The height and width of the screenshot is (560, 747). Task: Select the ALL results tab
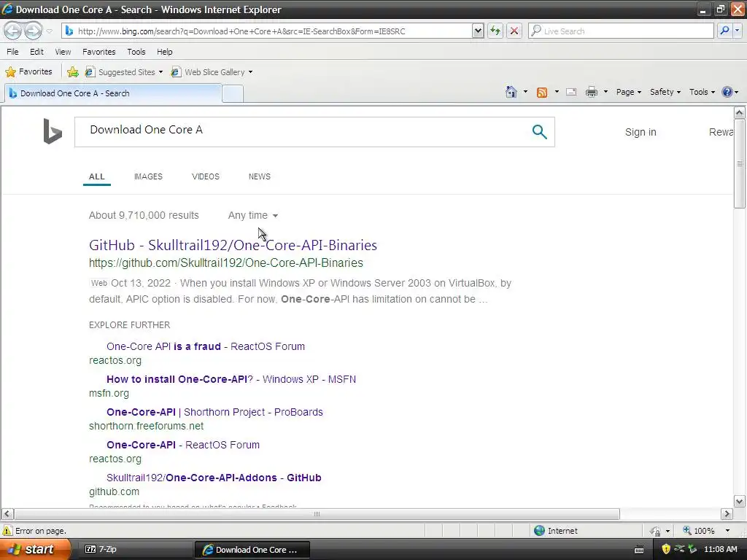(x=97, y=176)
